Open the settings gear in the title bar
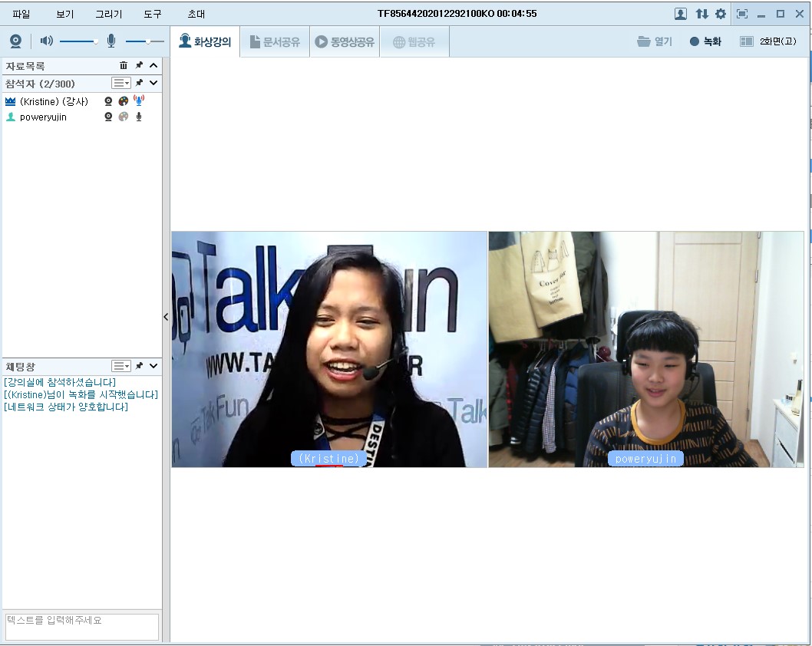This screenshot has height=646, width=812. click(721, 14)
